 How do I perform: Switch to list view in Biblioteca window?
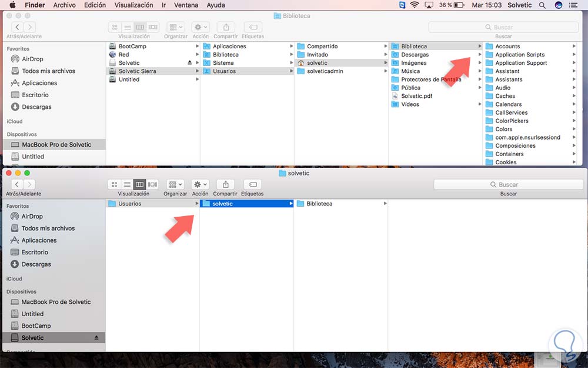pos(128,27)
